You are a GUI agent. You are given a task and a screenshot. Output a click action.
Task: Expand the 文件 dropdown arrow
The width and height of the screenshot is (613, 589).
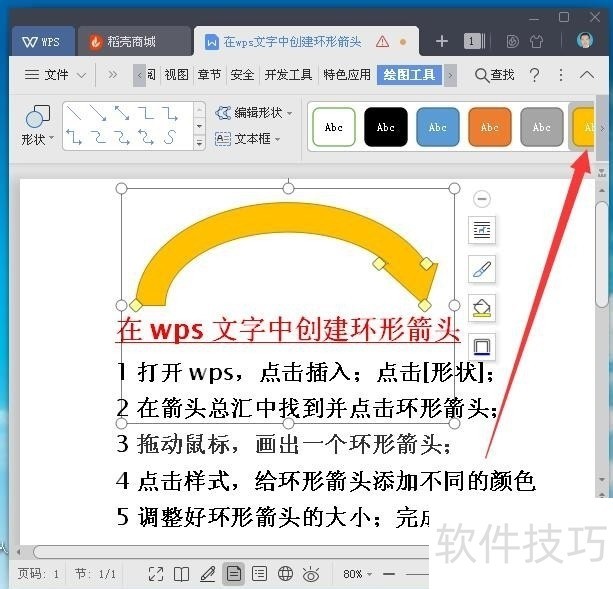point(81,75)
